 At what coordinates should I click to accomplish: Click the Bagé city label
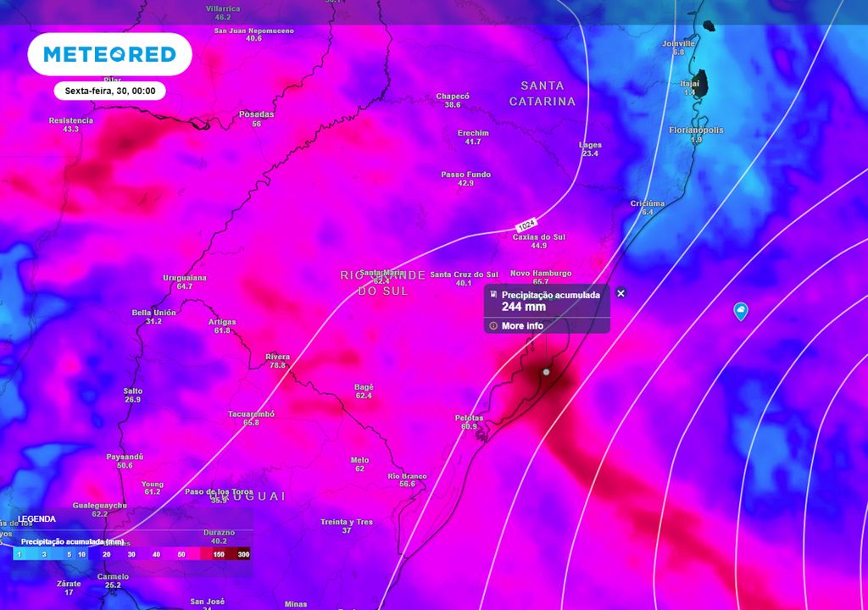tap(364, 387)
